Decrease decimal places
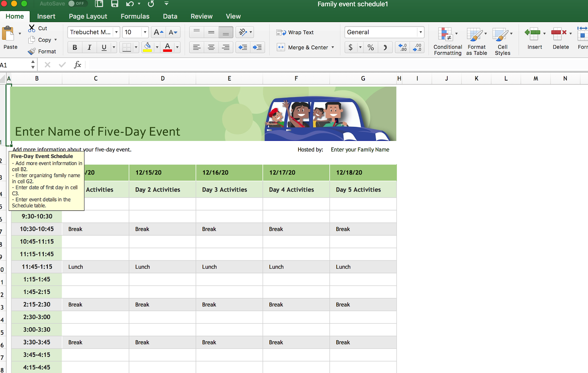The image size is (588, 373). pyautogui.click(x=417, y=47)
